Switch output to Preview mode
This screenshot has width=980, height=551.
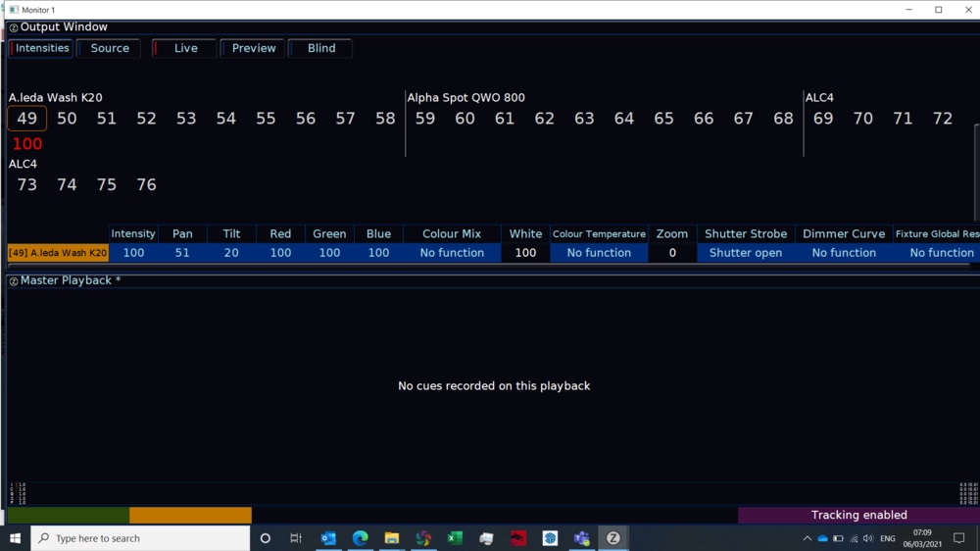tap(253, 48)
